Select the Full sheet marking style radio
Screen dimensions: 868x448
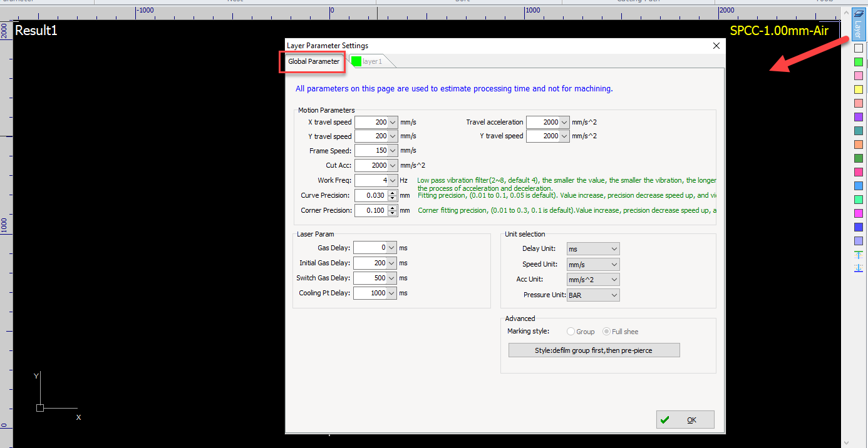coord(606,332)
